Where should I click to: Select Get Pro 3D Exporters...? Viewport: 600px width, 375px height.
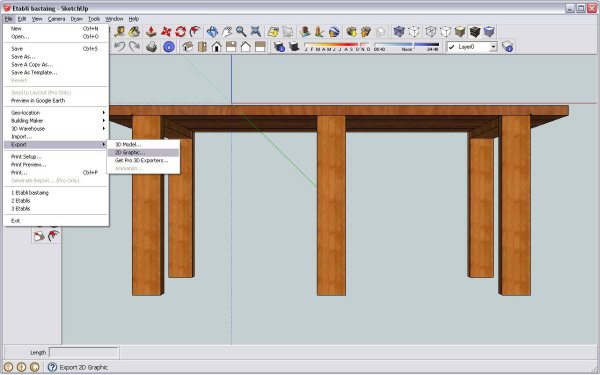tap(143, 160)
